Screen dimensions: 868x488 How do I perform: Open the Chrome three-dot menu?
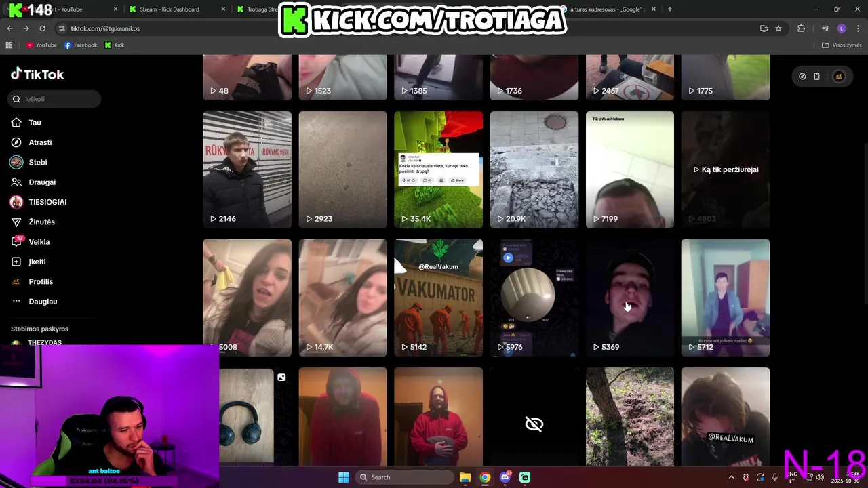[858, 28]
